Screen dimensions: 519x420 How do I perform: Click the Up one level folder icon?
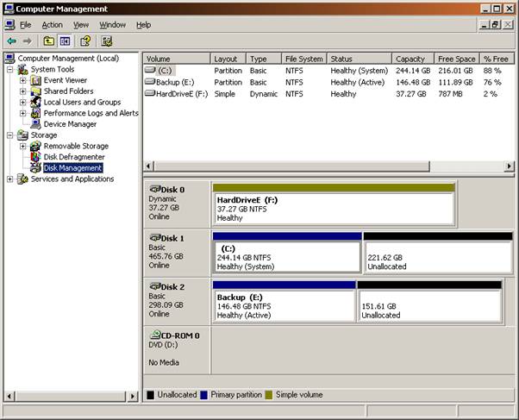[x=48, y=41]
